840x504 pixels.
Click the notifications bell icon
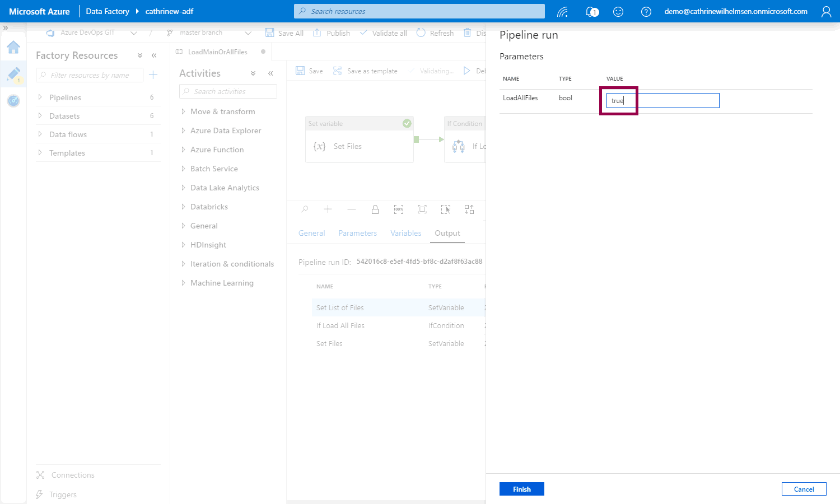[x=591, y=11]
